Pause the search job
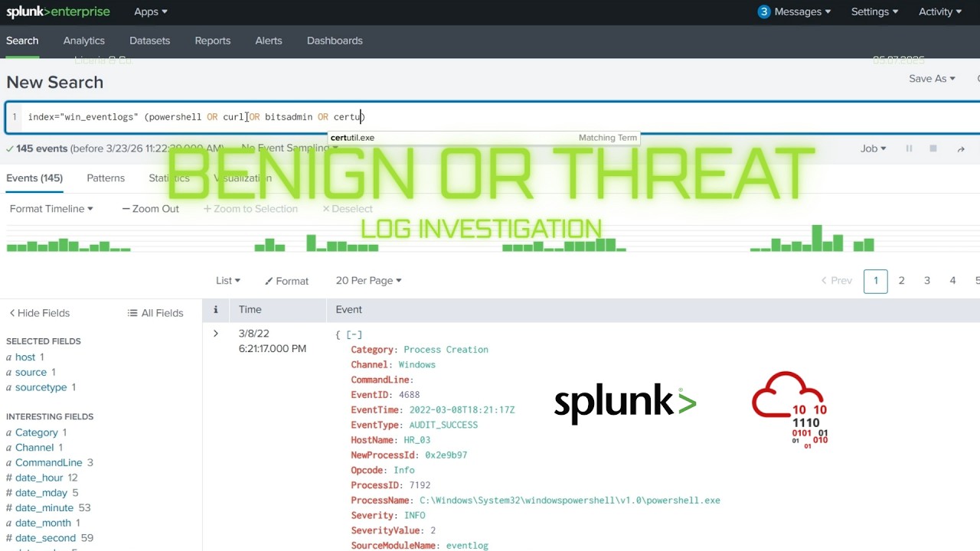Screen dimensions: 980x551 [x=909, y=148]
